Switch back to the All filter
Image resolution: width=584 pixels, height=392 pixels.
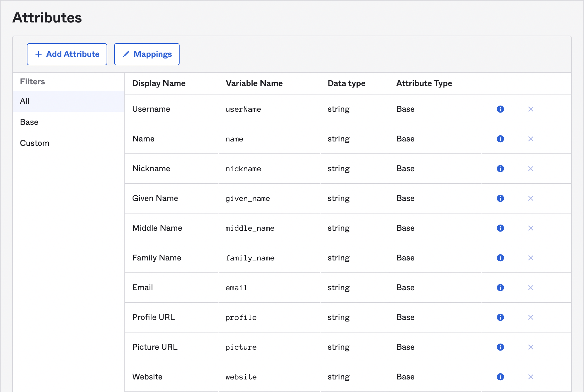pos(25,101)
